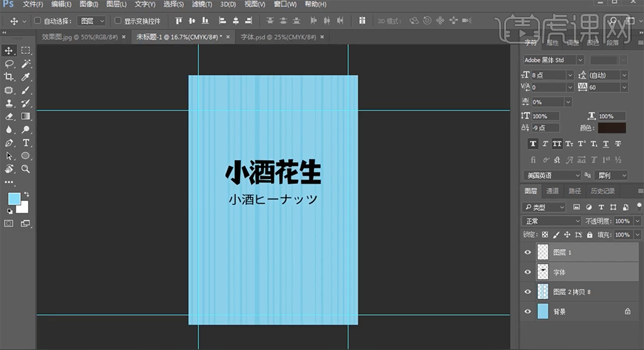Image resolution: width=644 pixels, height=350 pixels.
Task: Select the Rectangular Marquee tool
Action: (25, 51)
